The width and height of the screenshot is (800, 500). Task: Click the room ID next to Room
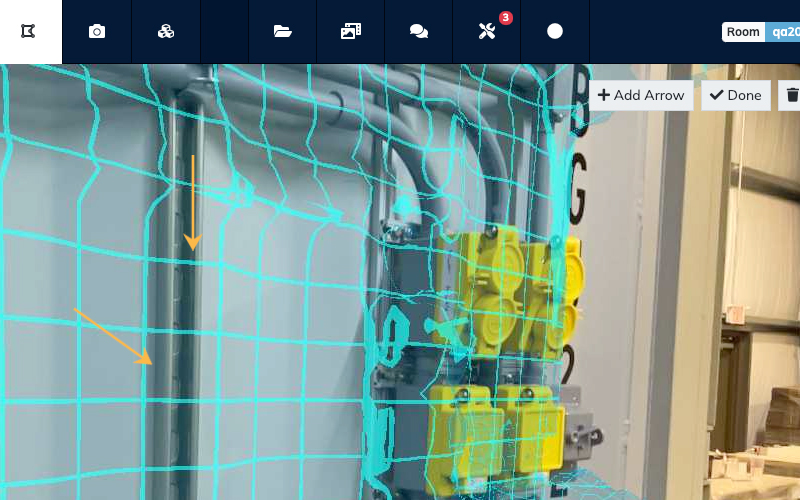(x=783, y=32)
